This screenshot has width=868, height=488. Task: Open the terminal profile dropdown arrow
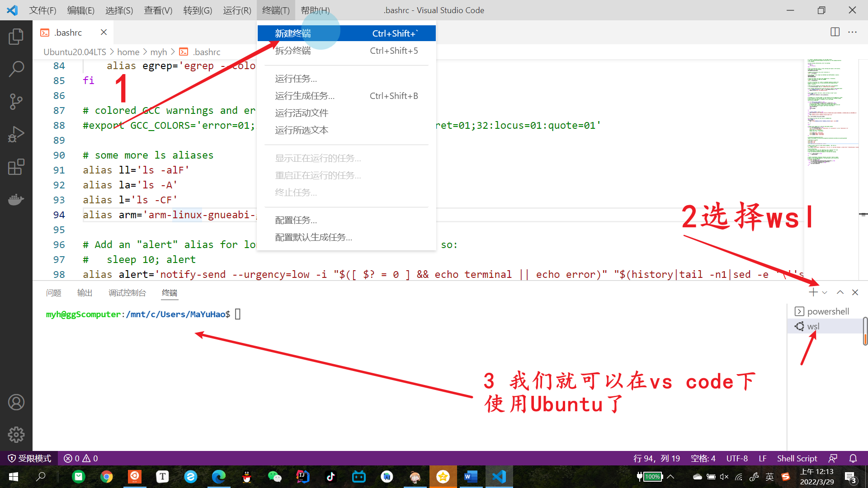(825, 292)
